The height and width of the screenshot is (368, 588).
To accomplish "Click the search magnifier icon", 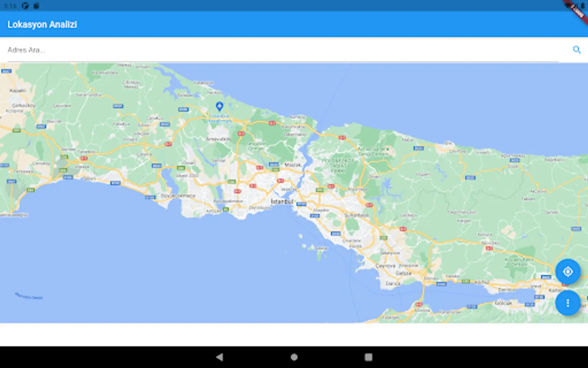I will (577, 50).
